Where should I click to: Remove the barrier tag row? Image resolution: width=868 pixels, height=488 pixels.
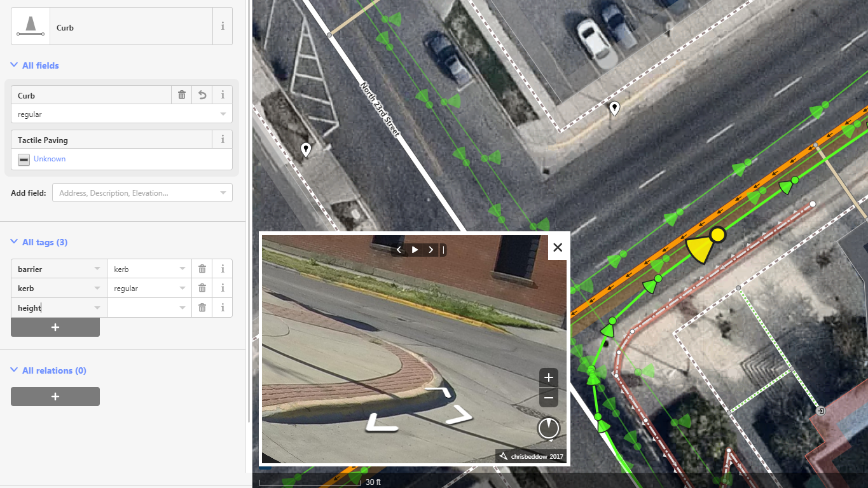point(202,269)
